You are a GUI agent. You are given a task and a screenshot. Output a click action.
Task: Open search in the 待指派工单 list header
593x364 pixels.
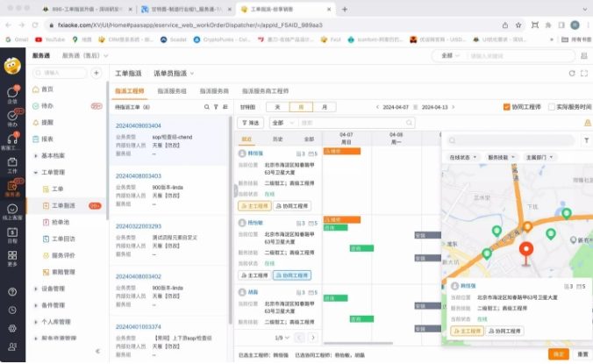206,107
